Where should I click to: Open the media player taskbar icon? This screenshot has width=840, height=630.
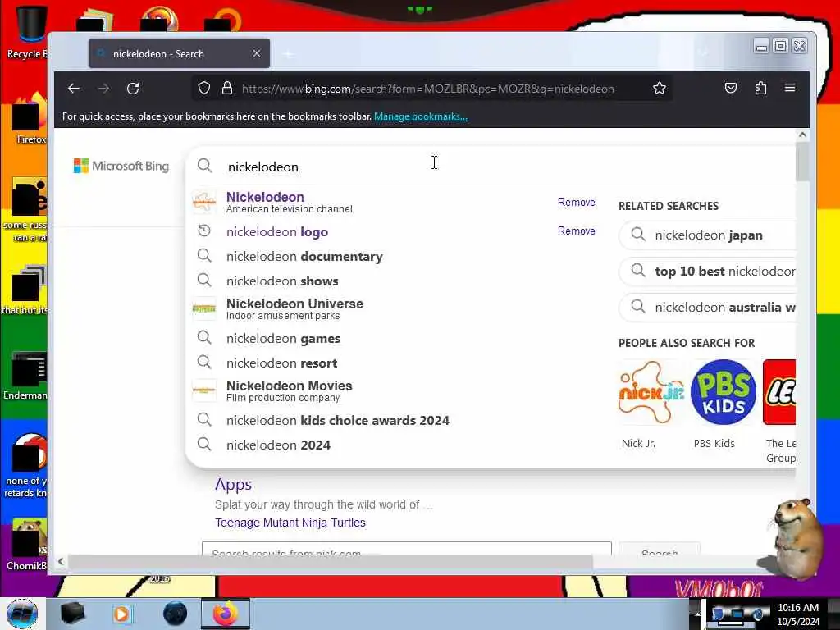pos(122,614)
